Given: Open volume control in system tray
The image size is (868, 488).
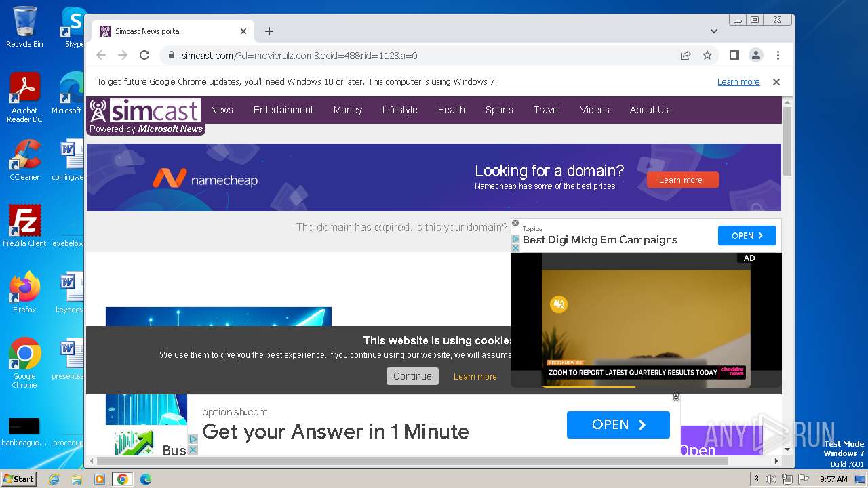Looking at the screenshot, I should click(771, 479).
